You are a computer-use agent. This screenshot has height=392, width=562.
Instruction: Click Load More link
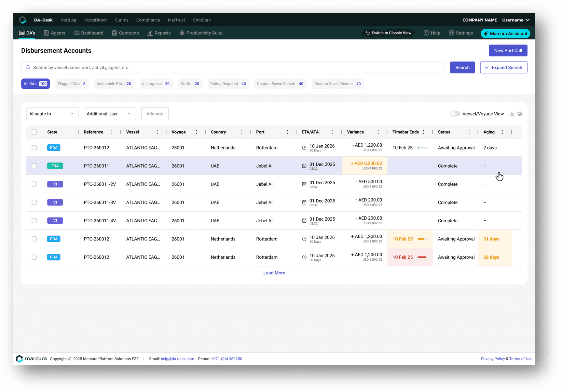[x=274, y=273]
